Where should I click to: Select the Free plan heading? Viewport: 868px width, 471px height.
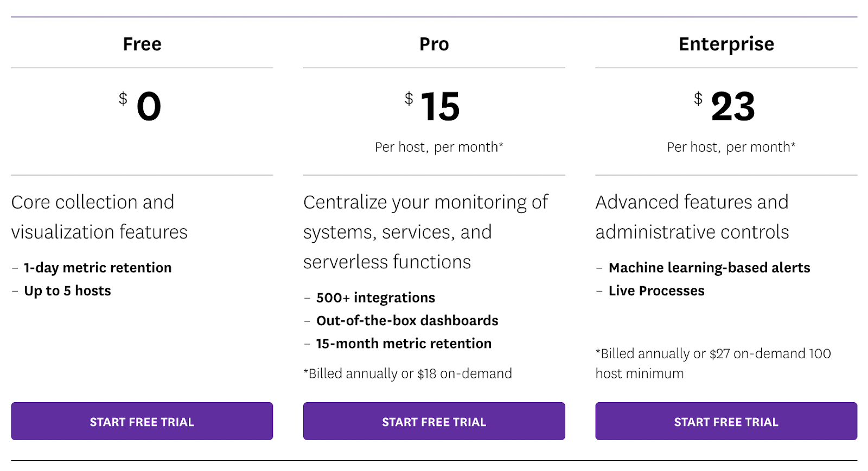[x=142, y=44]
